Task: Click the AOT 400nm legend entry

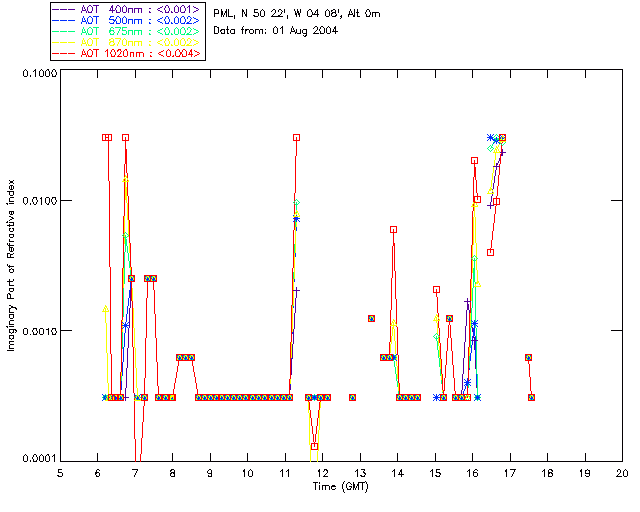Action: [127, 9]
